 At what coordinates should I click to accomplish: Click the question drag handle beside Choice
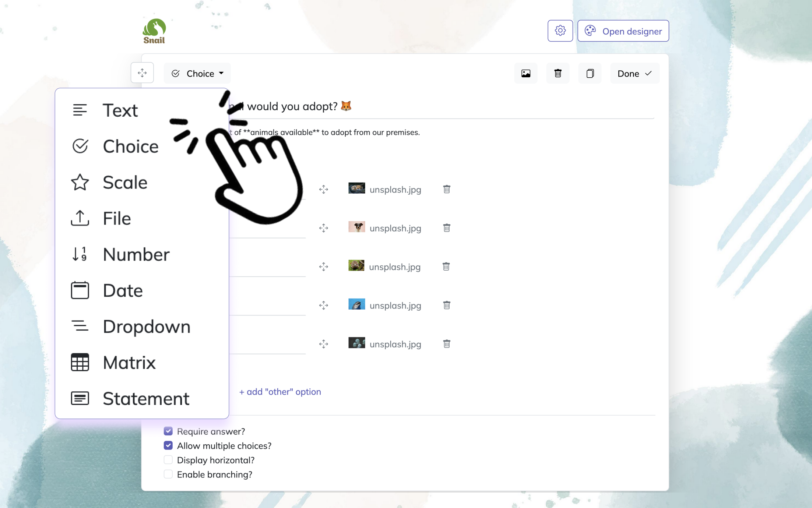(142, 73)
